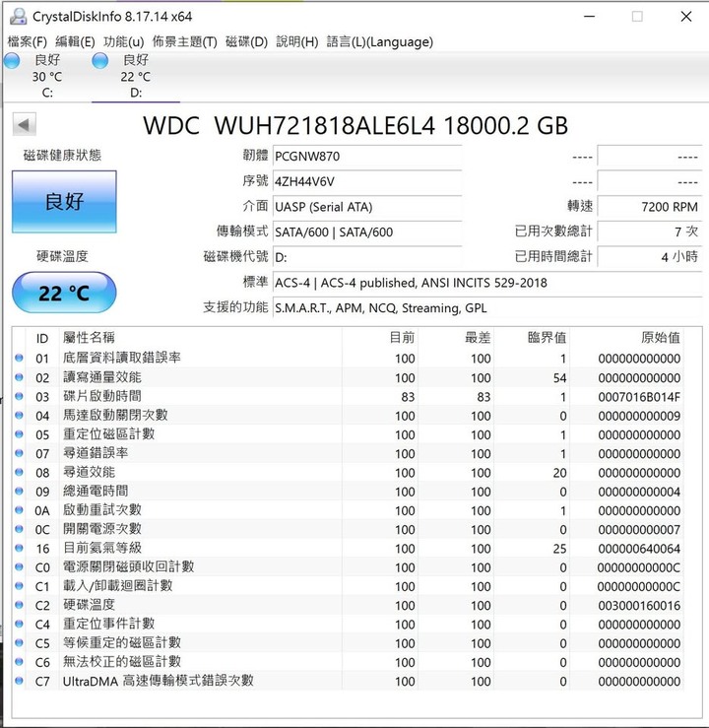The width and height of the screenshot is (709, 728).
Task: Minimize the CrystalDiskInfo window
Action: pos(589,17)
